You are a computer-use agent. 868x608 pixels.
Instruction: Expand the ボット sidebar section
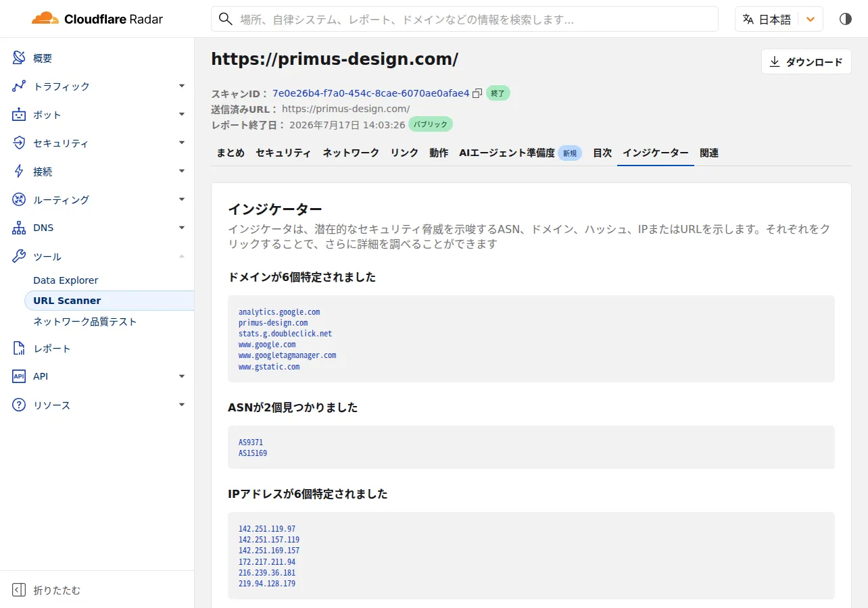tap(182, 115)
